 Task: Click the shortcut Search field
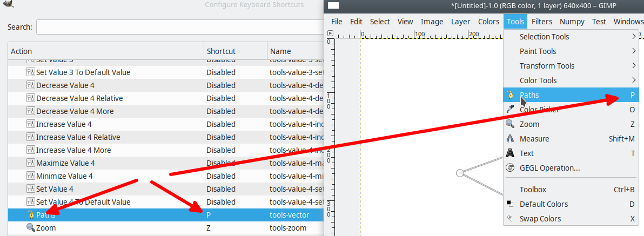(x=180, y=26)
